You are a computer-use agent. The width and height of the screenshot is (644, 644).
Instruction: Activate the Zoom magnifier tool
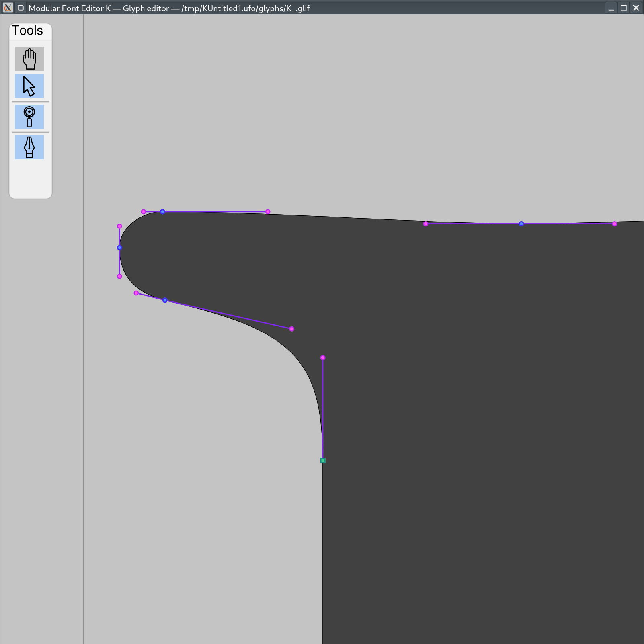click(x=29, y=117)
